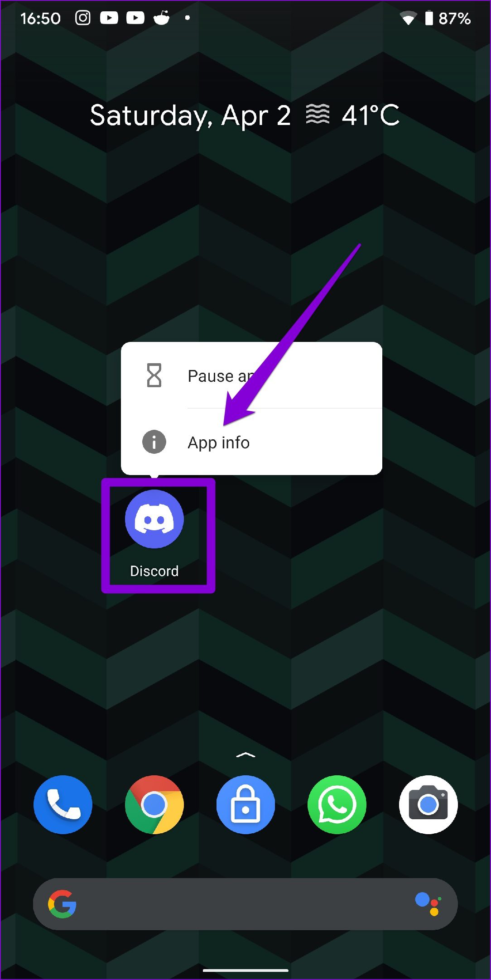The height and width of the screenshot is (980, 491).
Task: Launch WhatsApp from the dock
Action: [x=337, y=805]
